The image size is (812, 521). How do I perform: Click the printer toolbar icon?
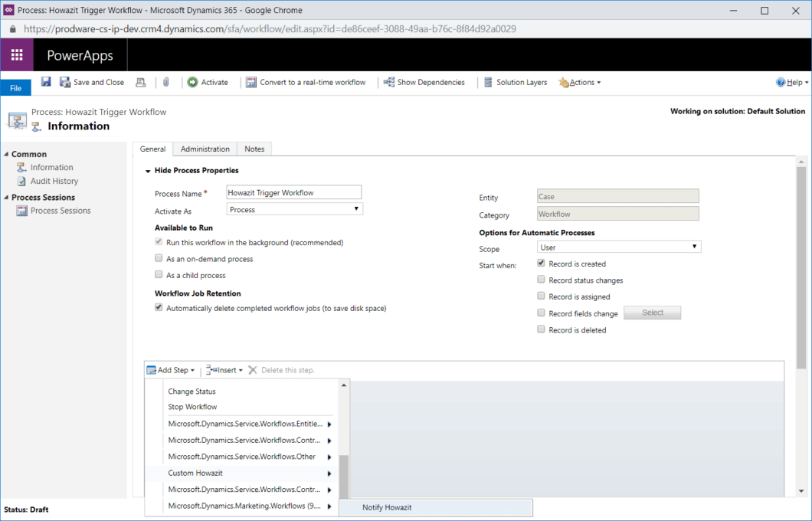click(x=140, y=82)
